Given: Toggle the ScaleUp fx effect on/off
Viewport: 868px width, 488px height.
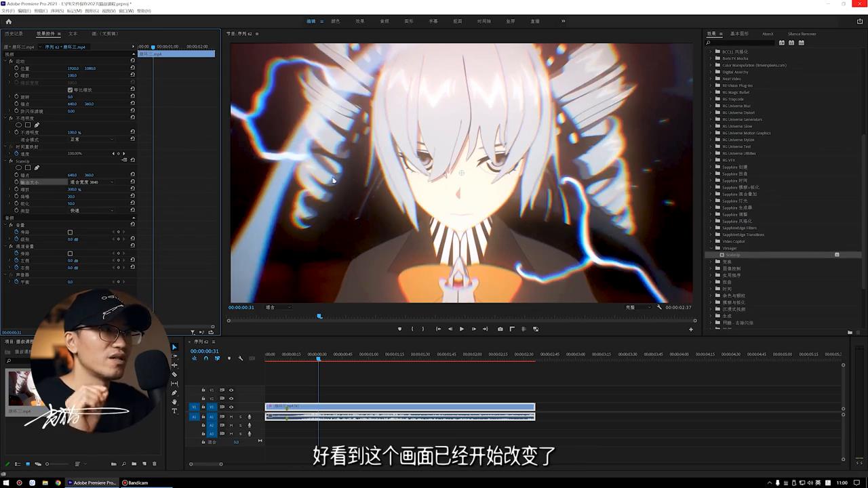Looking at the screenshot, I should [x=11, y=161].
